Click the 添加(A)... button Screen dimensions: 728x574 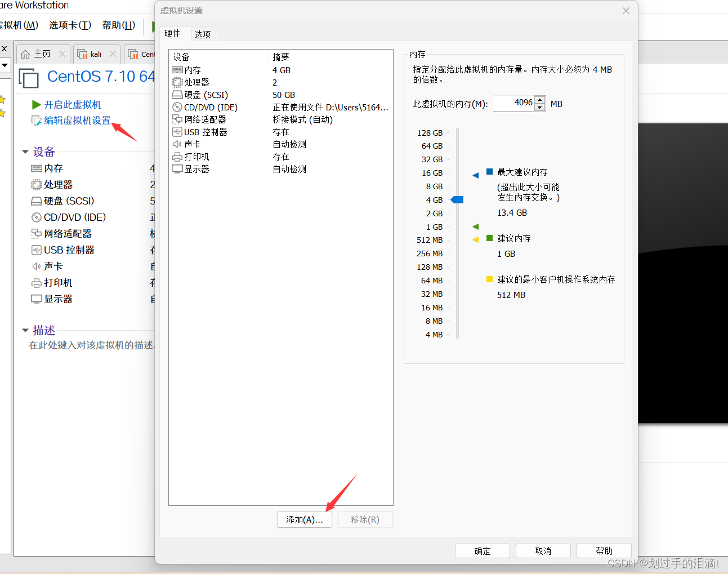pyautogui.click(x=305, y=519)
